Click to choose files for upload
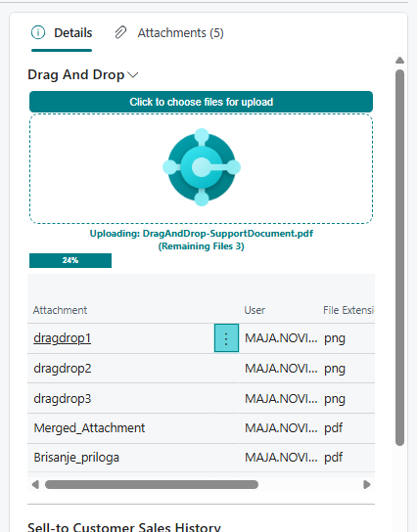The image size is (417, 532). pos(201,102)
